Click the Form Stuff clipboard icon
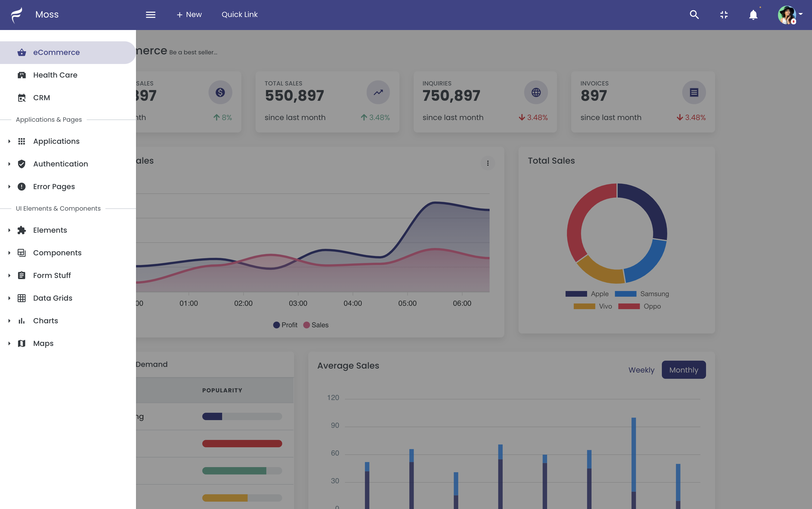The image size is (812, 509). pyautogui.click(x=22, y=275)
